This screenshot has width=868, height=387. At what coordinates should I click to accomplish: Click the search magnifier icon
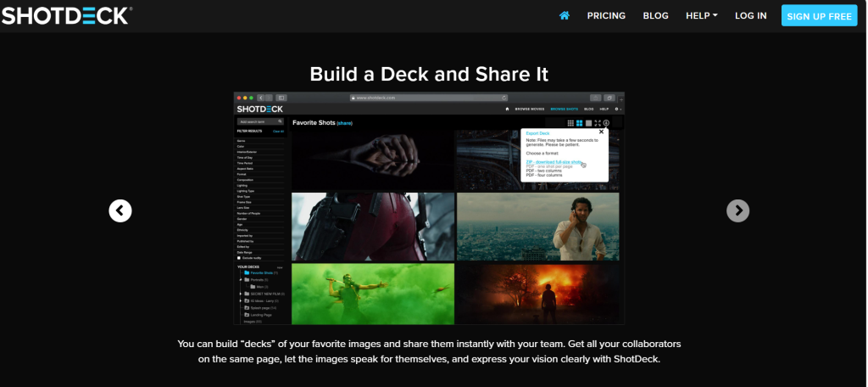[x=280, y=121]
